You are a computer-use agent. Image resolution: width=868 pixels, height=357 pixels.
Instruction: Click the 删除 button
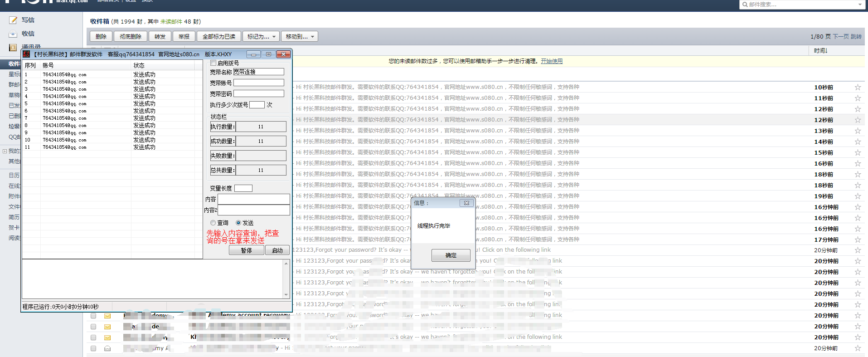point(101,36)
